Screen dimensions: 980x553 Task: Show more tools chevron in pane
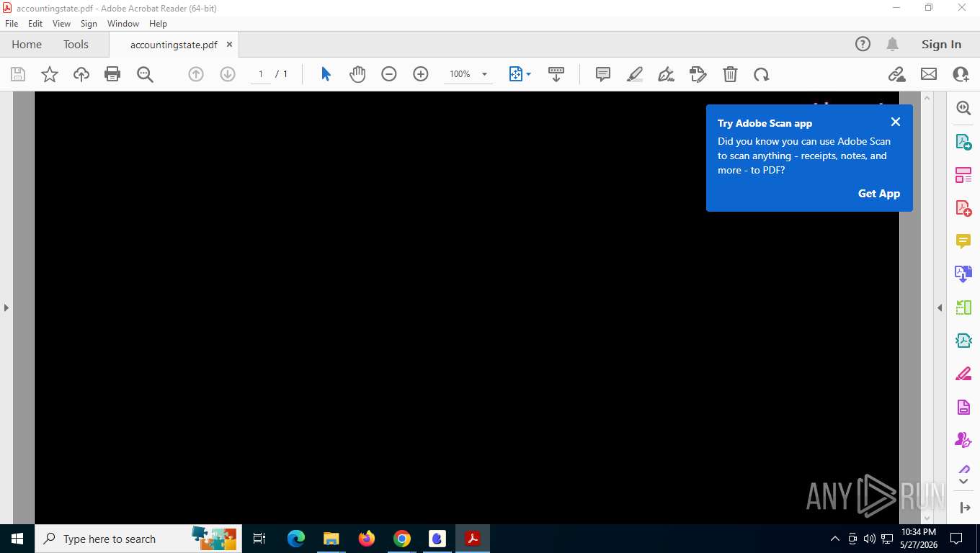pyautogui.click(x=963, y=481)
